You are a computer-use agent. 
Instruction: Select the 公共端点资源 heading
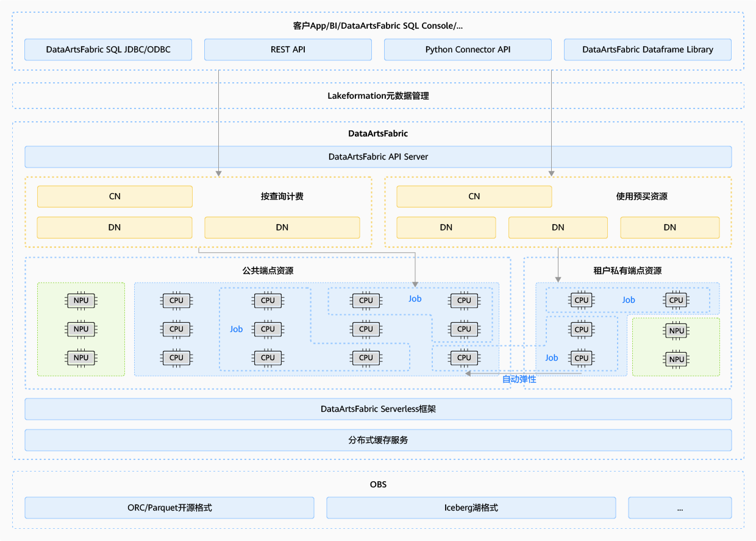[268, 270]
